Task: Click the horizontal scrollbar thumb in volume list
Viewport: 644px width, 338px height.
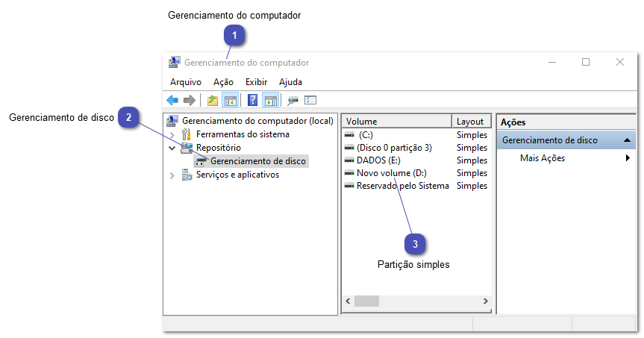Action: point(366,301)
